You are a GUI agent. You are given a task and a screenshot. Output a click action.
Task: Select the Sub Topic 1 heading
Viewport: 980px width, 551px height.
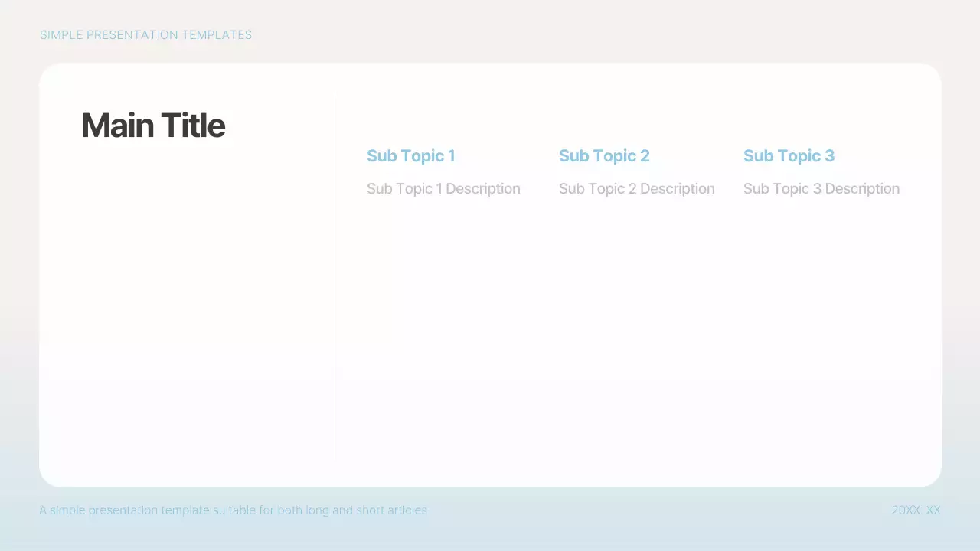pos(410,155)
